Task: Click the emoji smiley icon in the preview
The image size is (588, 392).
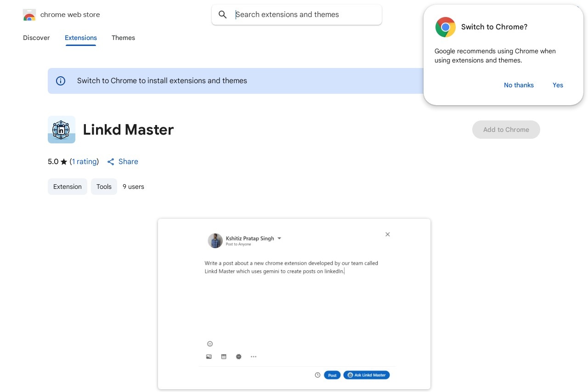Action: (x=210, y=344)
